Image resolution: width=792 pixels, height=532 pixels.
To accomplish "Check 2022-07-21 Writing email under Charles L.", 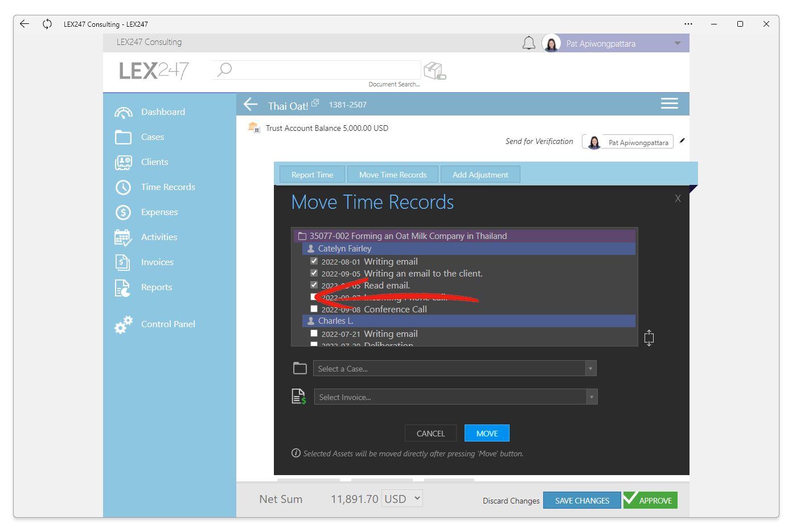I will (314, 333).
